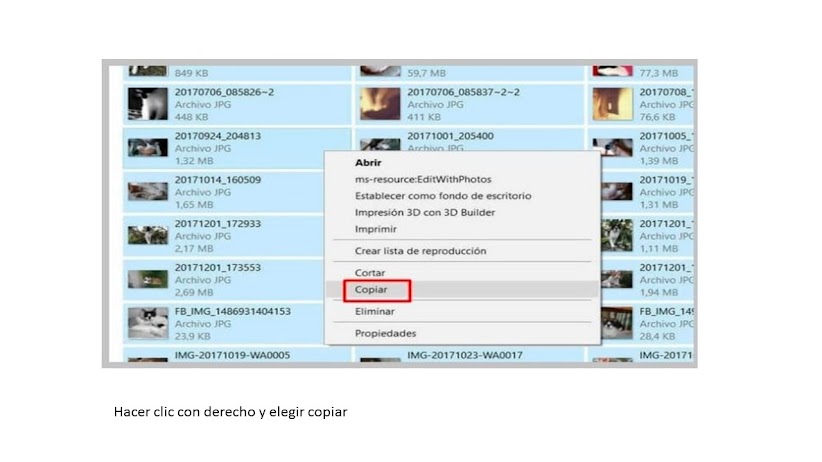Click the 77,3 MB size text
The width and height of the screenshot is (822, 462).
[658, 73]
